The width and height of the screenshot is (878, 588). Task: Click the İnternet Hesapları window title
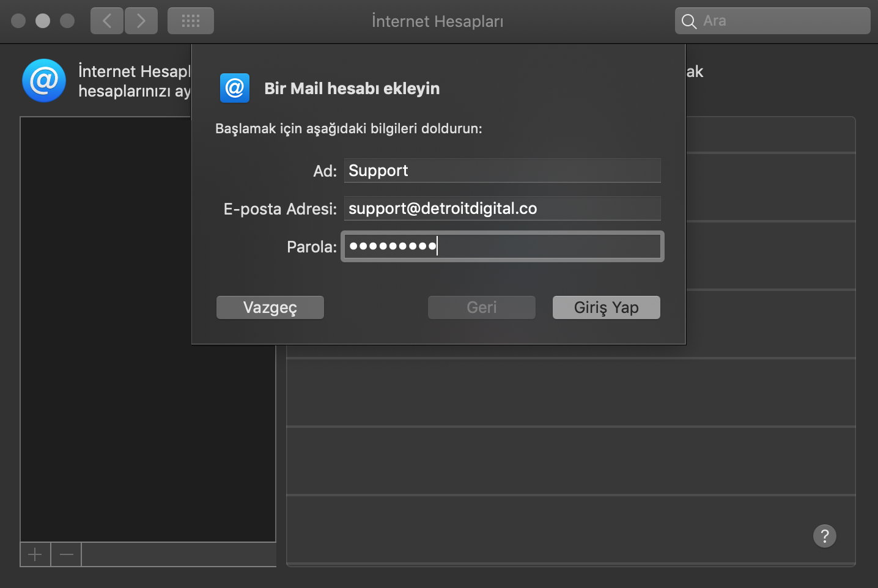point(438,21)
